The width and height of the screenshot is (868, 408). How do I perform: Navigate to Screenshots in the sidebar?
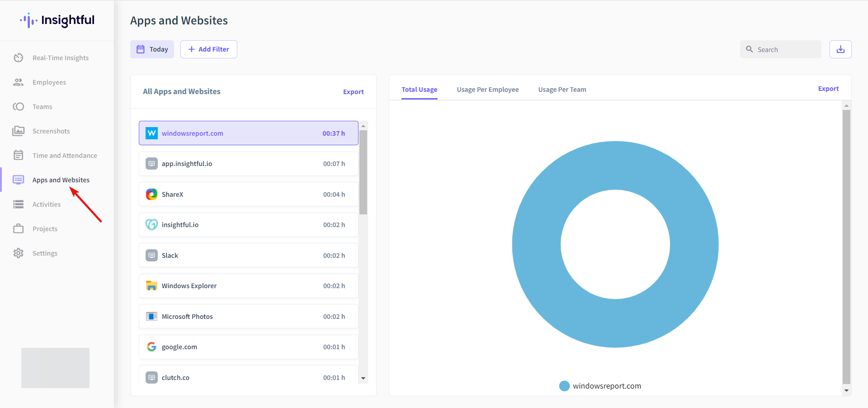(51, 131)
